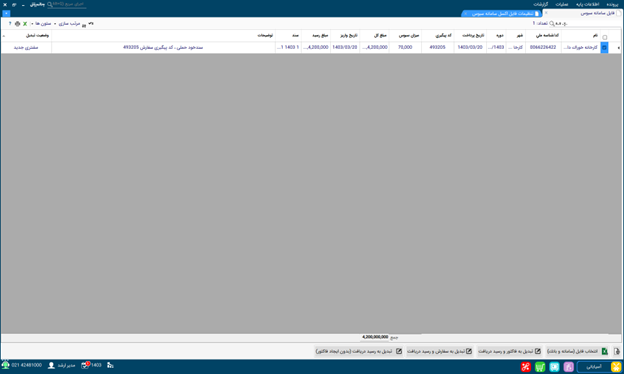
Task: Click the printer icon in the grid toolbar
Action: (18, 24)
